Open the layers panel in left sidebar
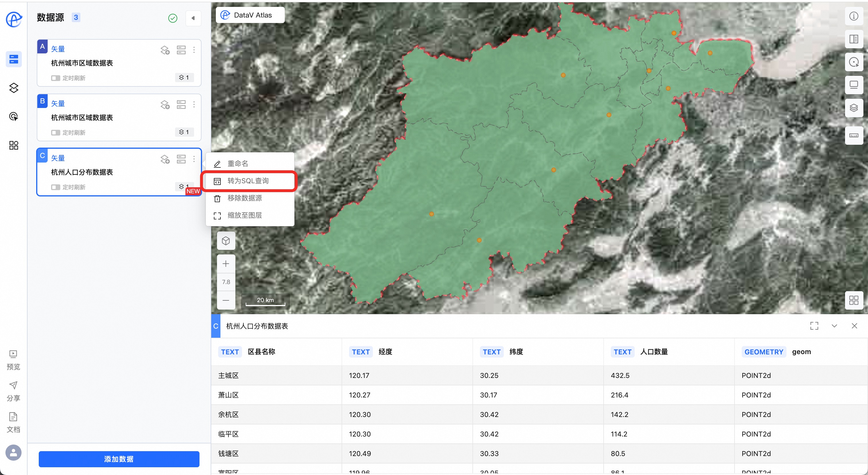Image resolution: width=868 pixels, height=475 pixels. pyautogui.click(x=13, y=88)
